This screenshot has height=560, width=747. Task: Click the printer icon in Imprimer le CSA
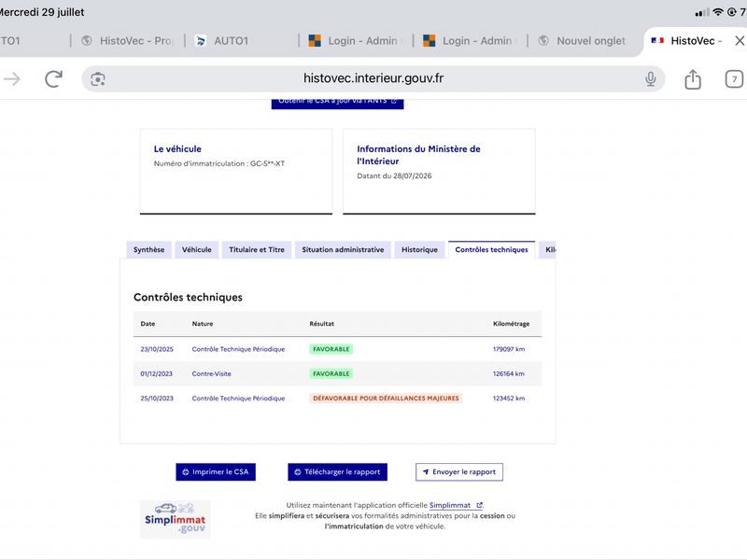pos(185,472)
